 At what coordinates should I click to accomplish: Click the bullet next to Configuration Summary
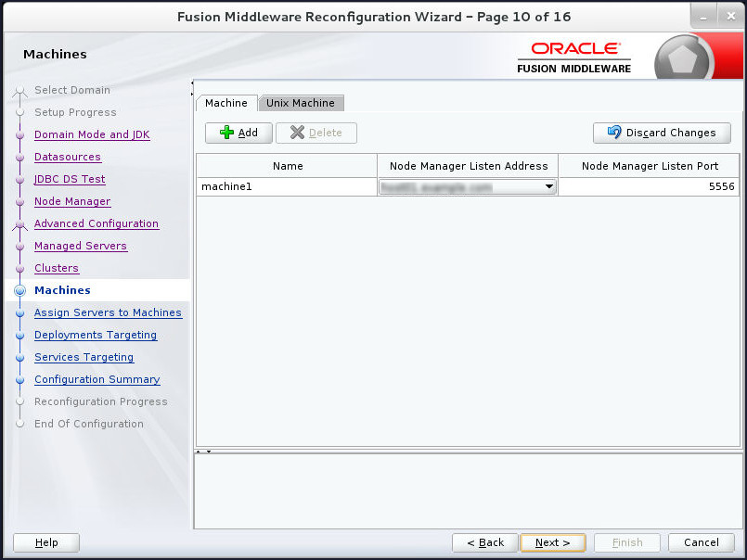(20, 380)
